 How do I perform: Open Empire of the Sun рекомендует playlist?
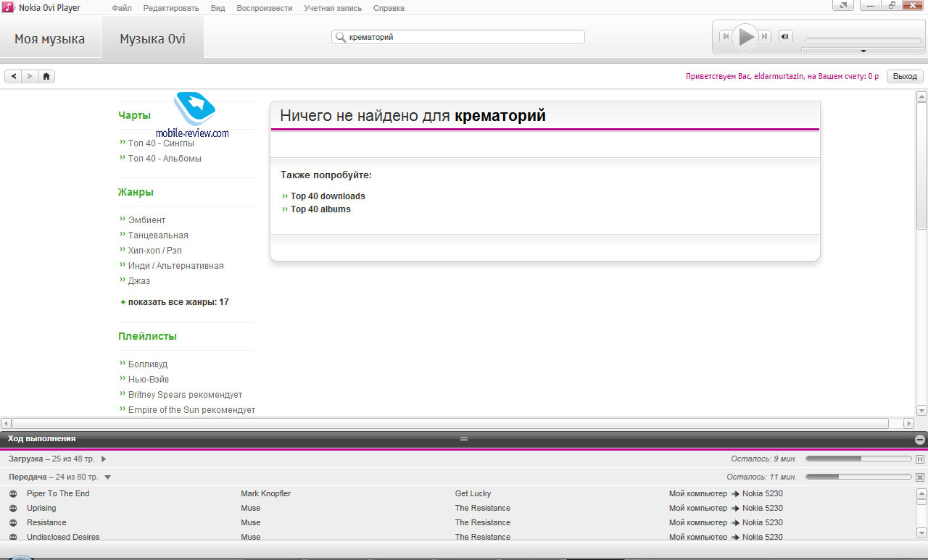pos(191,410)
